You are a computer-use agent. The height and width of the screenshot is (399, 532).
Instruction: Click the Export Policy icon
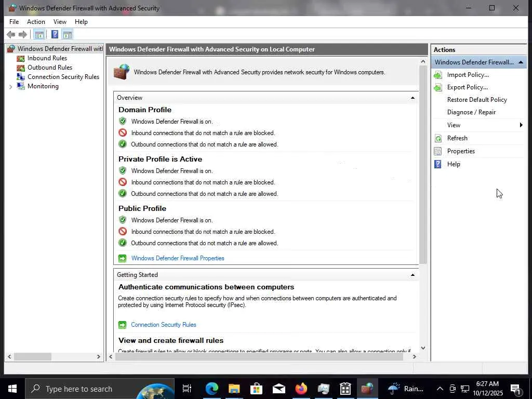pos(438,87)
